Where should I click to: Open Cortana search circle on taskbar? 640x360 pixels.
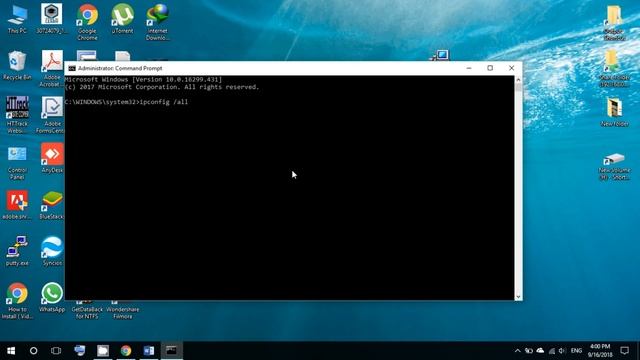[33, 350]
